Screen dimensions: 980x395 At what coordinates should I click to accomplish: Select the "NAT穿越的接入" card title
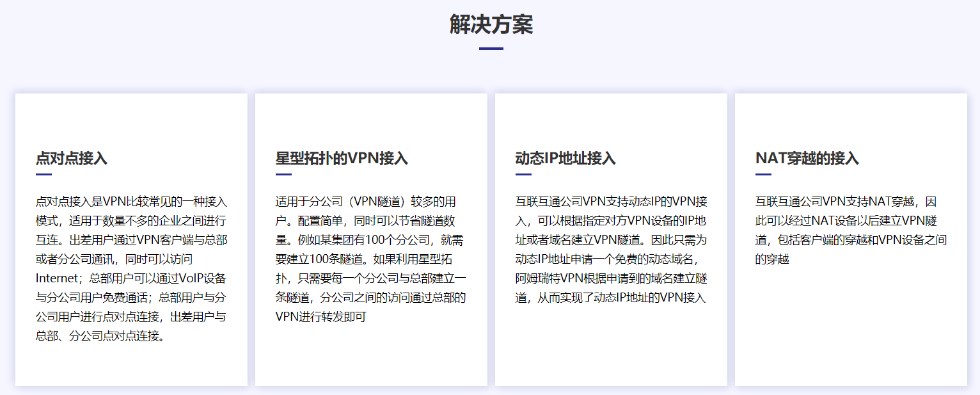tap(807, 158)
